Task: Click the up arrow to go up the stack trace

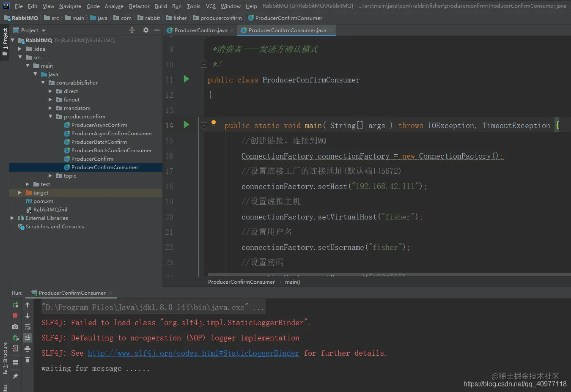Action: click(x=27, y=305)
